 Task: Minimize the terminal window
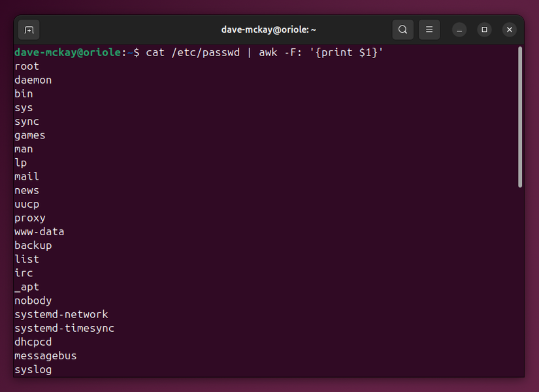point(459,29)
